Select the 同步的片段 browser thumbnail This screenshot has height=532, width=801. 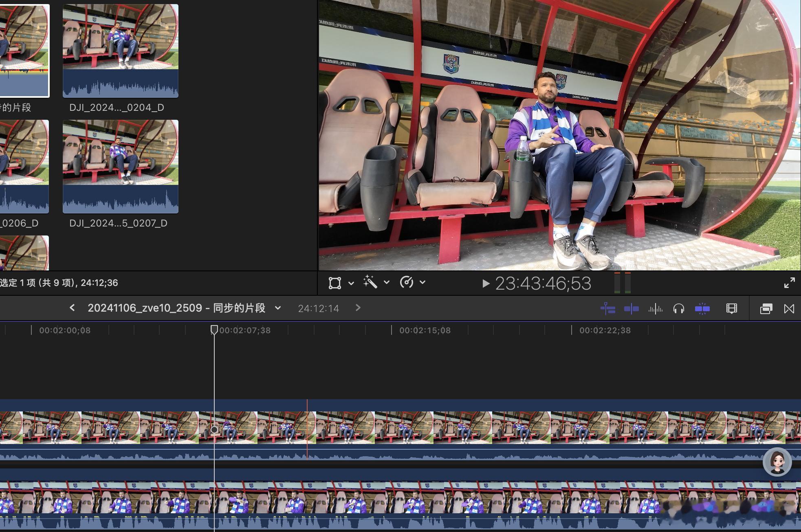(24, 51)
